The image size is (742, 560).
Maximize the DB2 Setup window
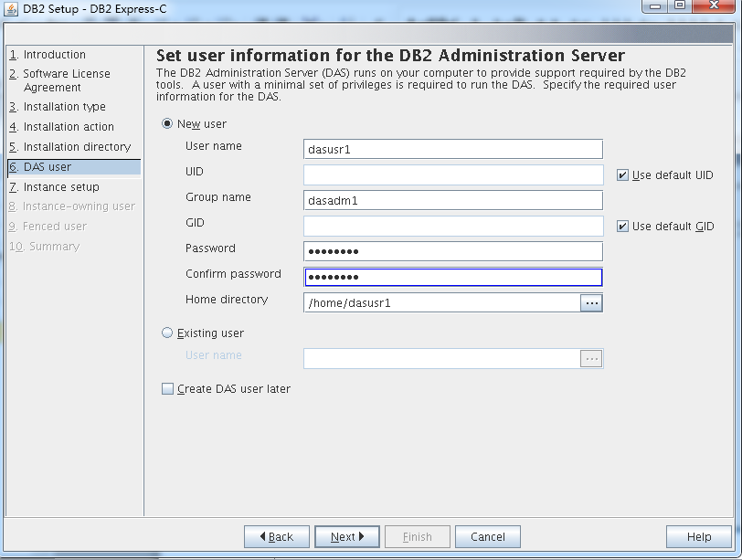coord(680,5)
